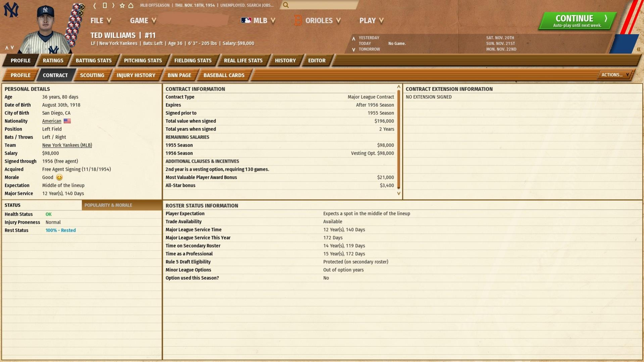
Task: Click contract info scroll down arrow
Action: point(399,193)
